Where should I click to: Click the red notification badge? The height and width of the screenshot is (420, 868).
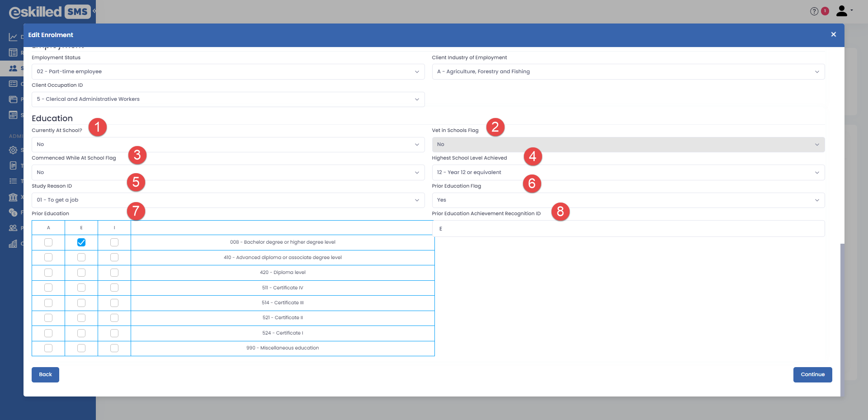[x=825, y=11]
